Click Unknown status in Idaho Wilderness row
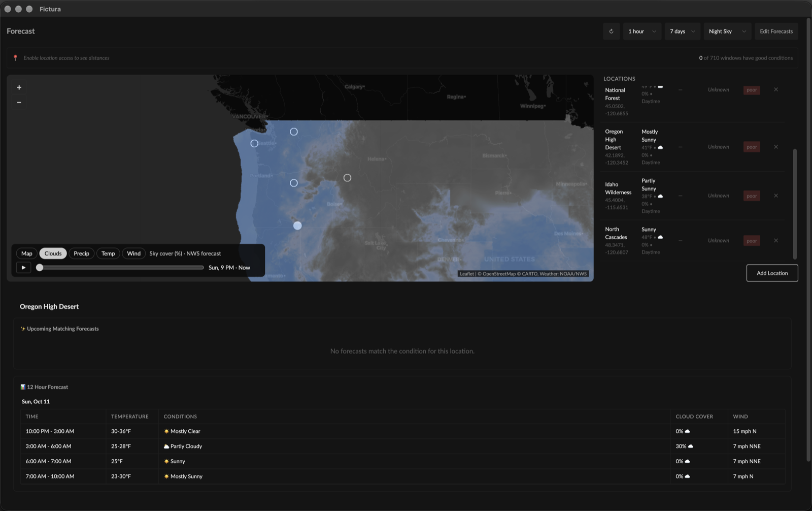Viewport: 812px width, 511px height. click(719, 196)
